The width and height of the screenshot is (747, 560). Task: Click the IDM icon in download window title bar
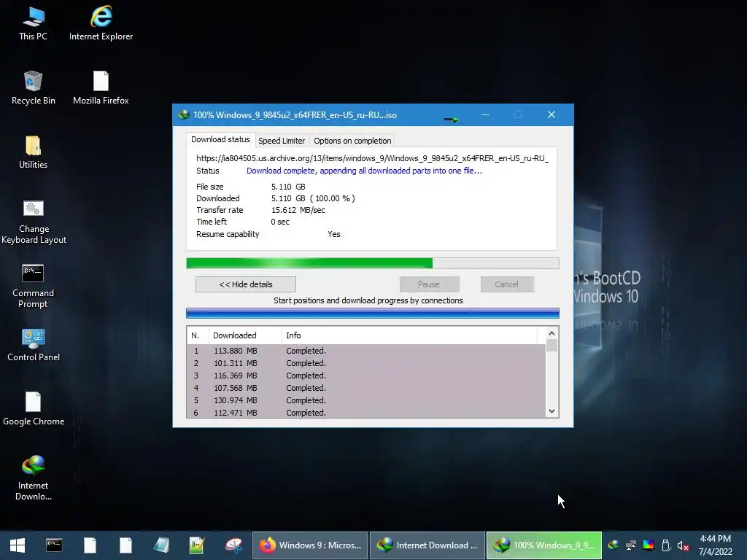[183, 114]
